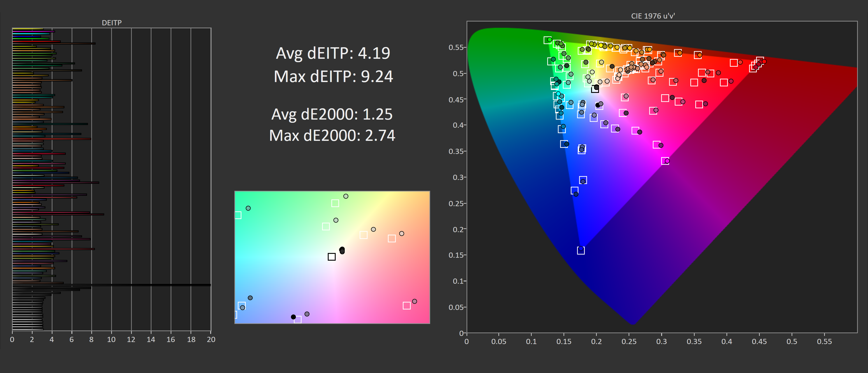The width and height of the screenshot is (868, 373).
Task: Click pink target square in inset bottom-right
Action: tap(407, 306)
